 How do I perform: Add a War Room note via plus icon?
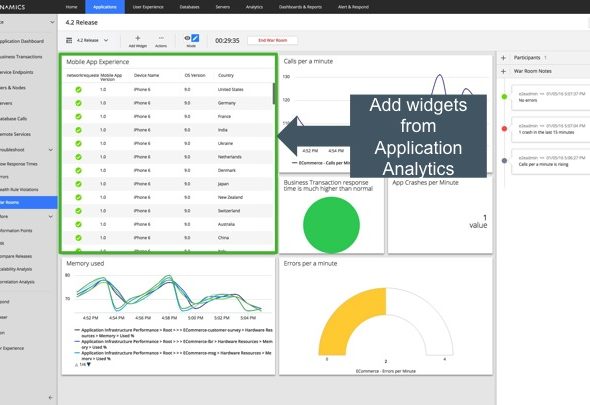click(x=503, y=71)
